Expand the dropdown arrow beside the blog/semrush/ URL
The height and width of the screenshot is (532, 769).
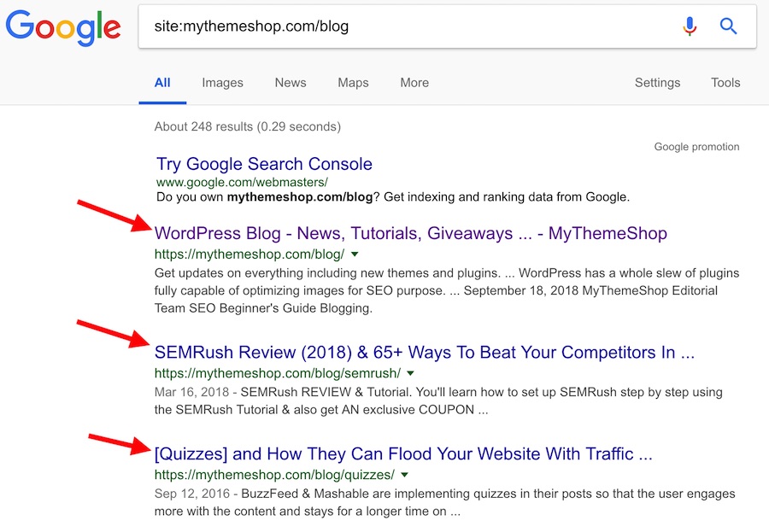410,373
